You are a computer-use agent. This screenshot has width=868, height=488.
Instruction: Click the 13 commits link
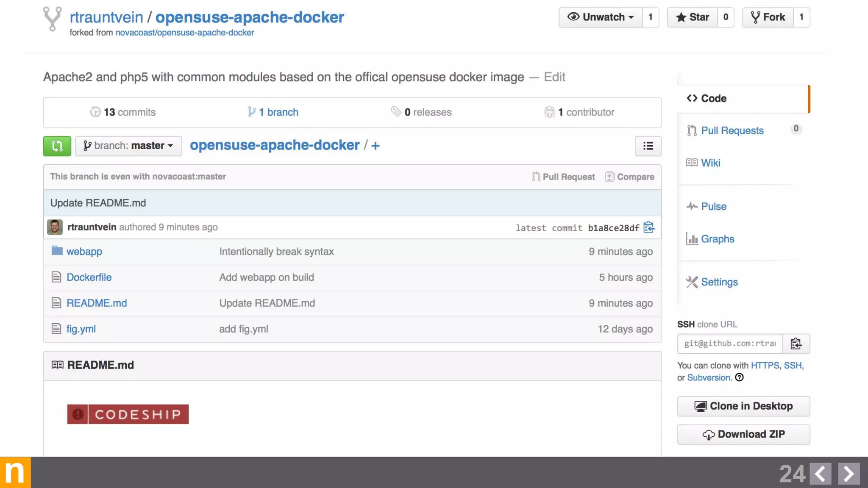pos(123,112)
